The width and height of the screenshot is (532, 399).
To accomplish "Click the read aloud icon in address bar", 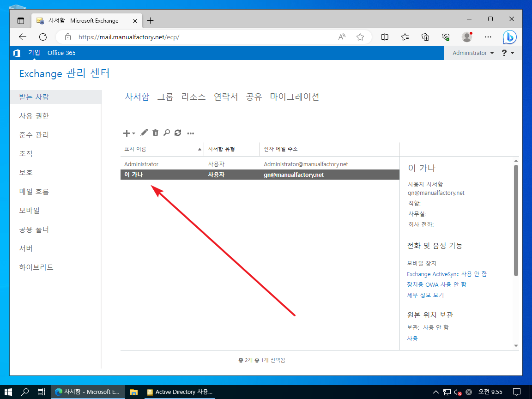I will pos(342,37).
